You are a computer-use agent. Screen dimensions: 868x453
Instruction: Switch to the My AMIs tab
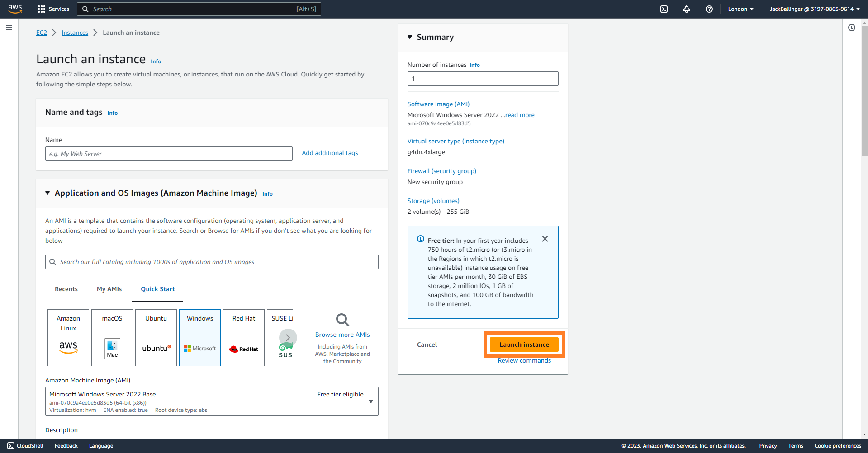(109, 289)
